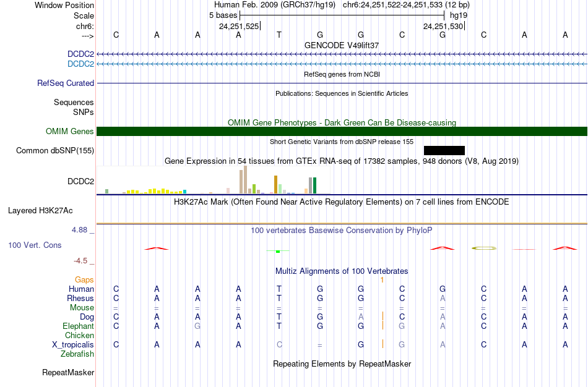Click the RefSeq genes from NCBI title

(x=342, y=74)
